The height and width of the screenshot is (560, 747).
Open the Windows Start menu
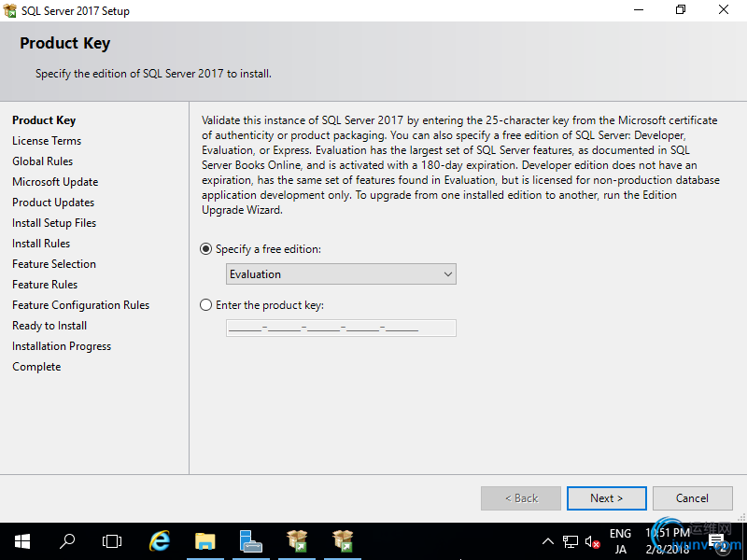click(x=22, y=541)
